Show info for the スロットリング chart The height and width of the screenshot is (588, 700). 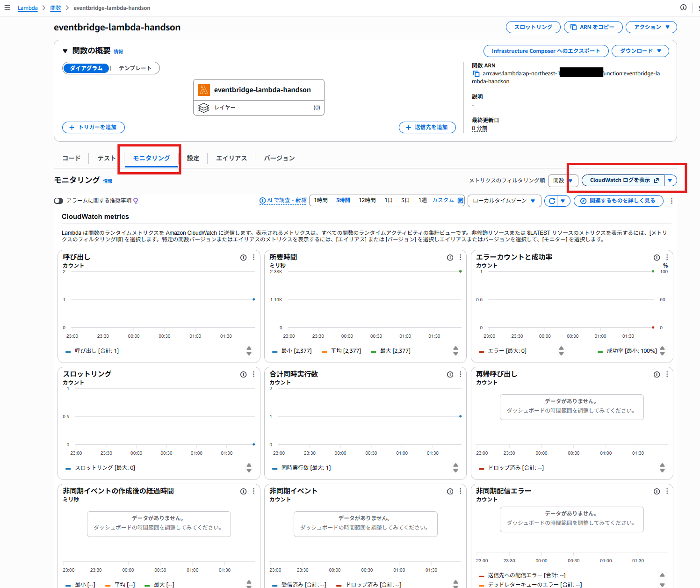[x=243, y=375]
